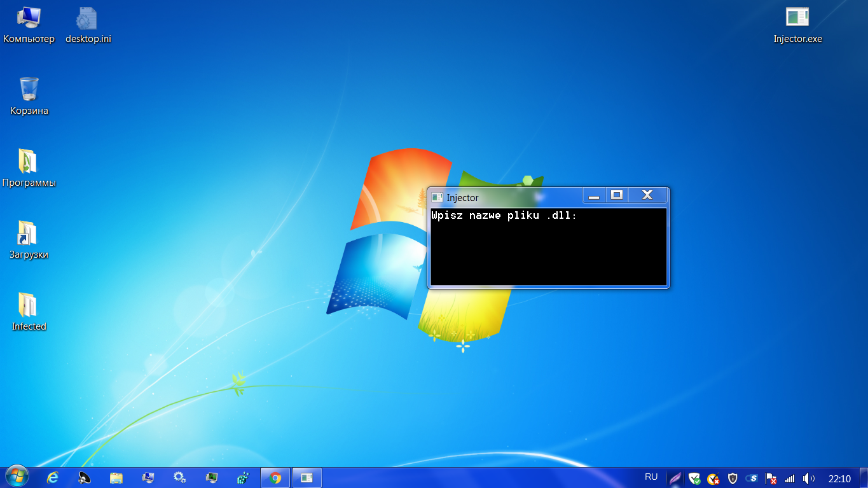Select the Injector.exe desktop icon
Screen dimensions: 868x488
(797, 25)
